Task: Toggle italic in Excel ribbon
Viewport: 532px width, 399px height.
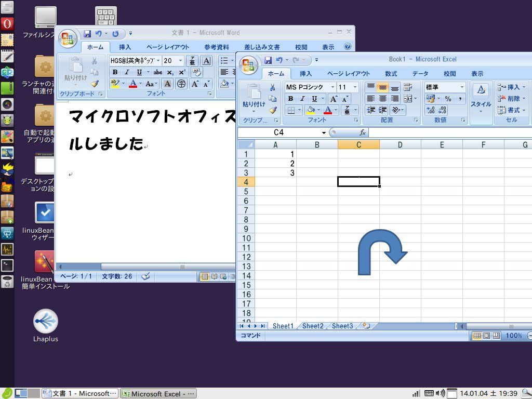Action: [x=302, y=99]
